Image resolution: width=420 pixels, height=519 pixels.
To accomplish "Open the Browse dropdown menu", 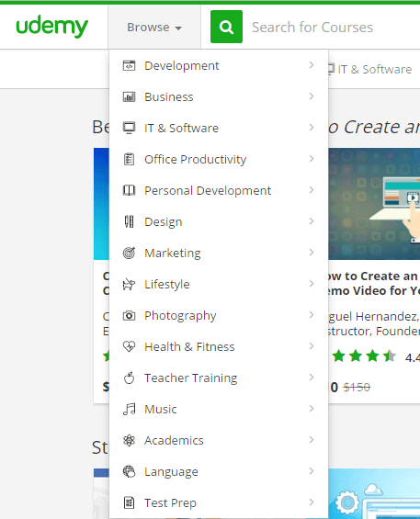I will pyautogui.click(x=154, y=28).
